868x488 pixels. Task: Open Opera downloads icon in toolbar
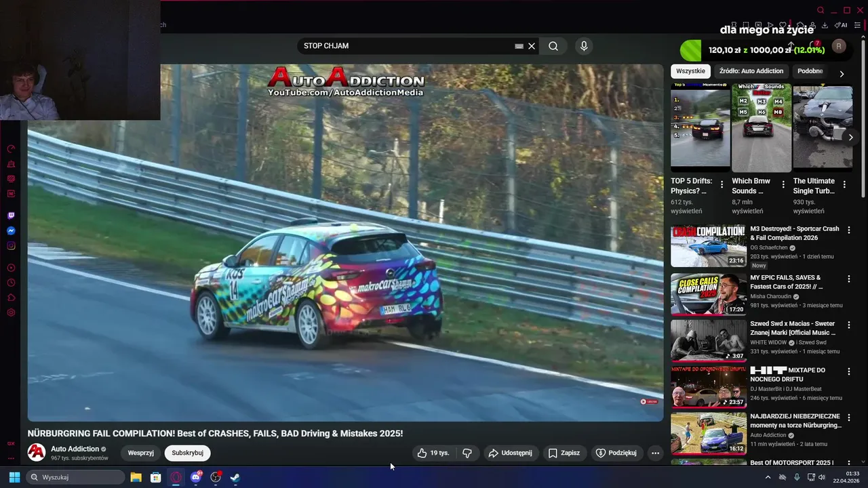pyautogui.click(x=825, y=25)
